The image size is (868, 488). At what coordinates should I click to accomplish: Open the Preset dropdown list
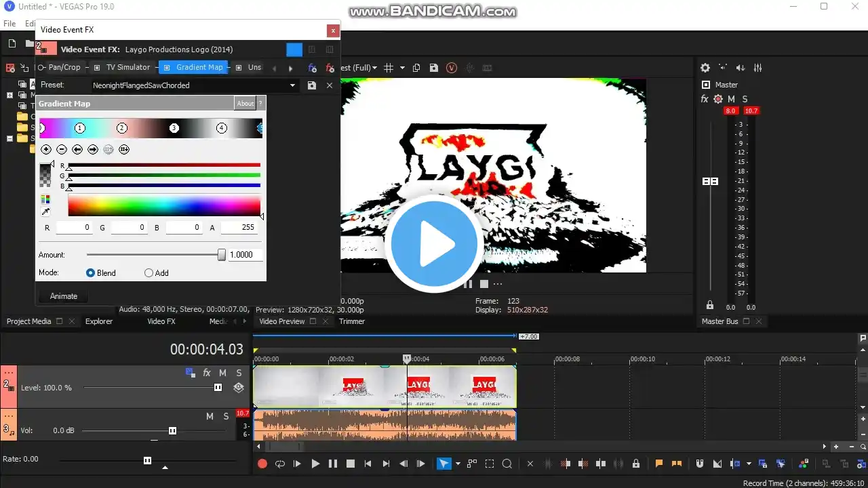click(293, 85)
